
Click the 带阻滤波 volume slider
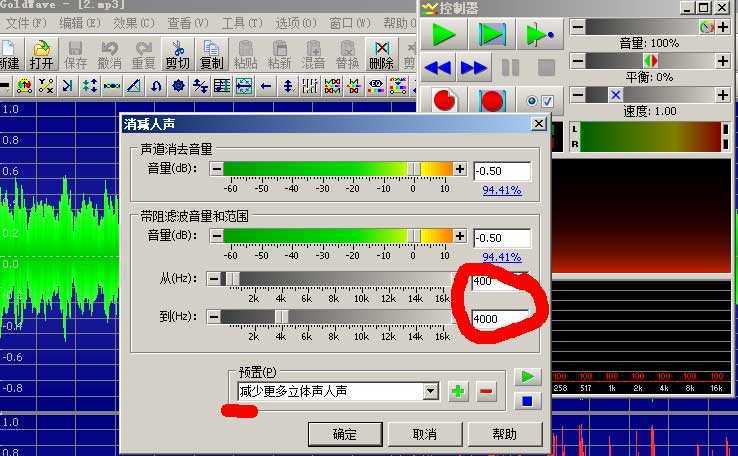pos(338,236)
